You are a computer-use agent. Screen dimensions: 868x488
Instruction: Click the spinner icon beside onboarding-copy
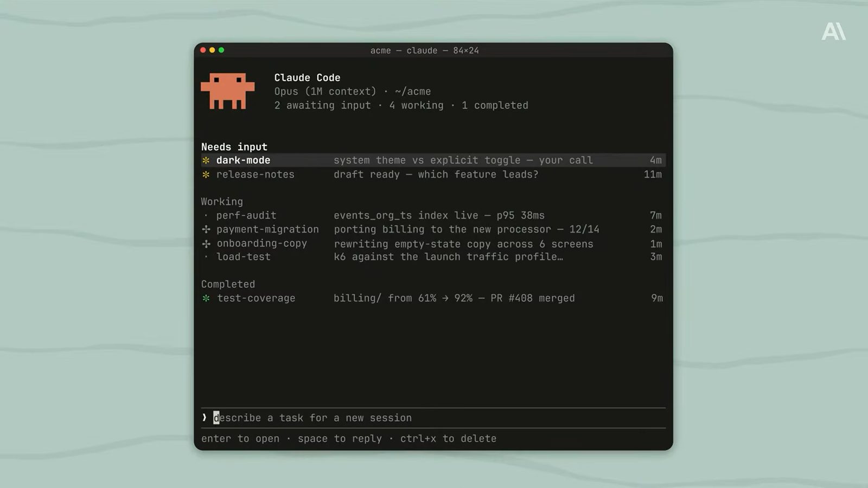click(x=206, y=244)
